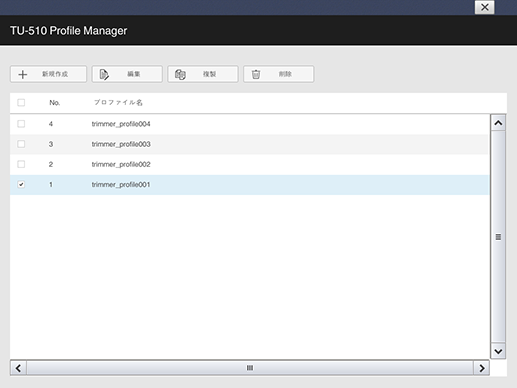Select the trimmer_profile002 name text
The image size is (517, 388).
pyautogui.click(x=121, y=164)
